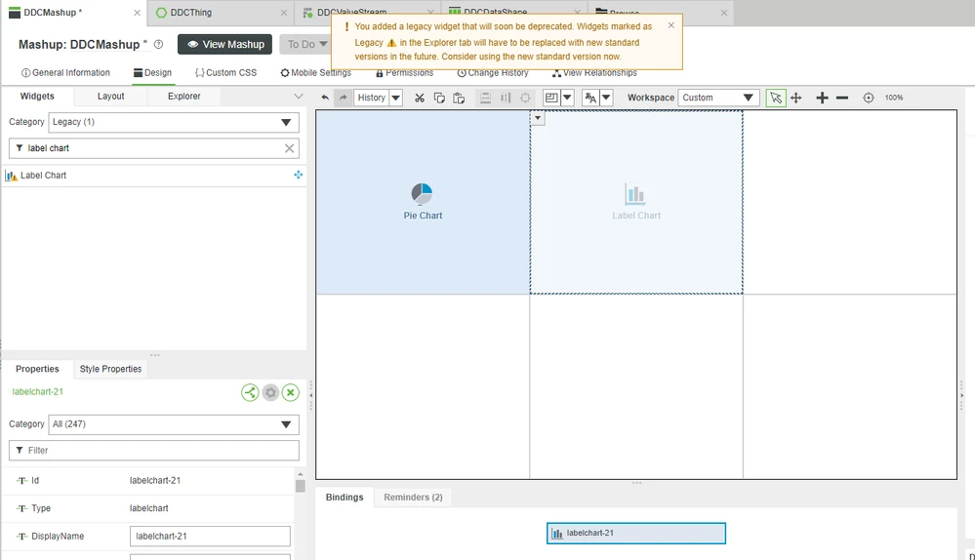Paste the widget from the clipboard icon

pos(459,98)
